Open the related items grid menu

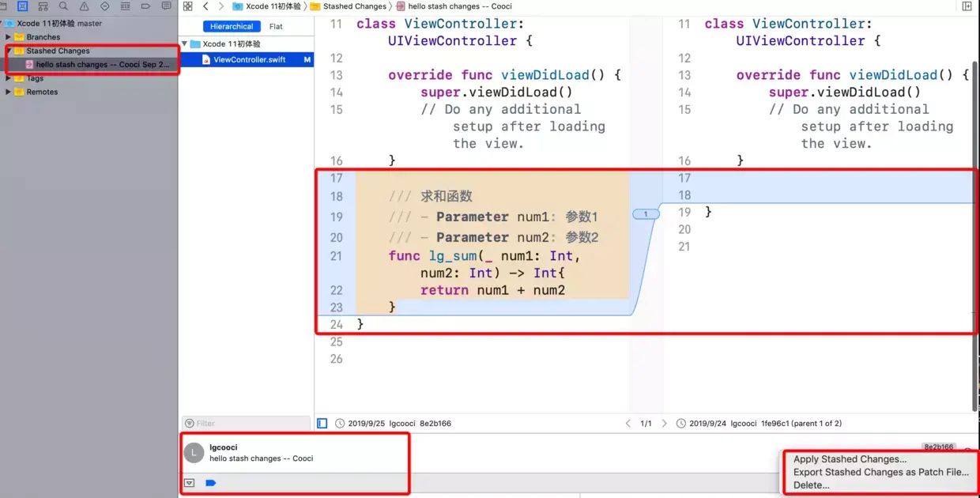188,6
